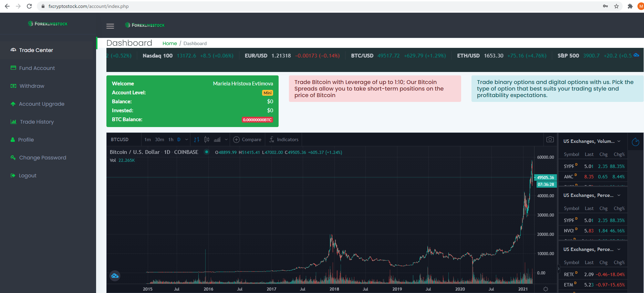The height and width of the screenshot is (293, 644).
Task: Open the hotlists flame icon
Action: (x=636, y=142)
